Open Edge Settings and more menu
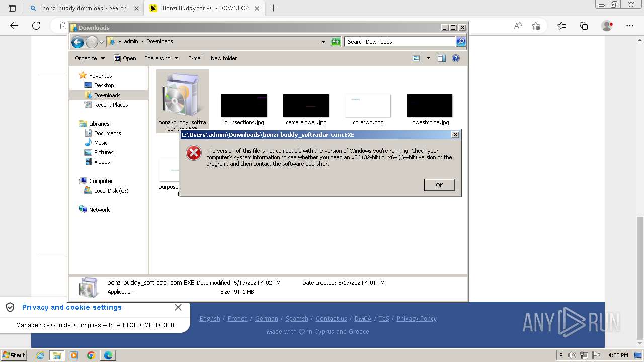 click(x=630, y=26)
